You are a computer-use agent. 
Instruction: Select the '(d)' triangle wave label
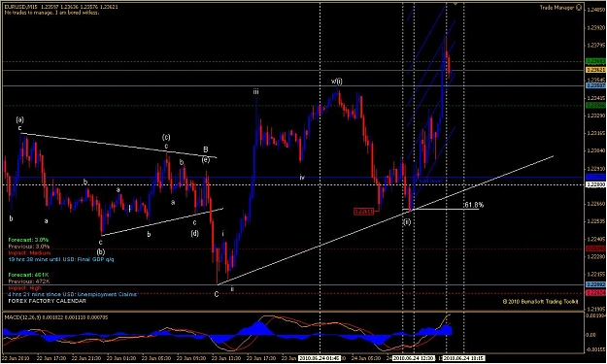(194, 233)
